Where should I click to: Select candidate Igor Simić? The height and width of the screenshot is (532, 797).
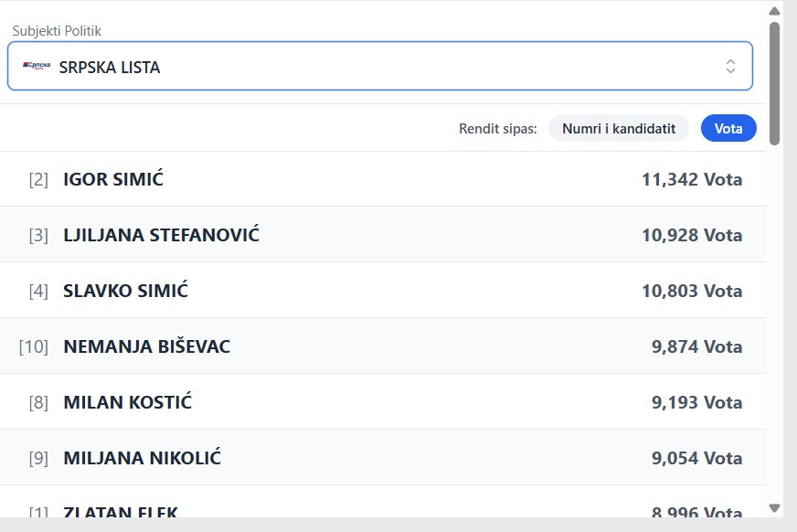tap(113, 179)
